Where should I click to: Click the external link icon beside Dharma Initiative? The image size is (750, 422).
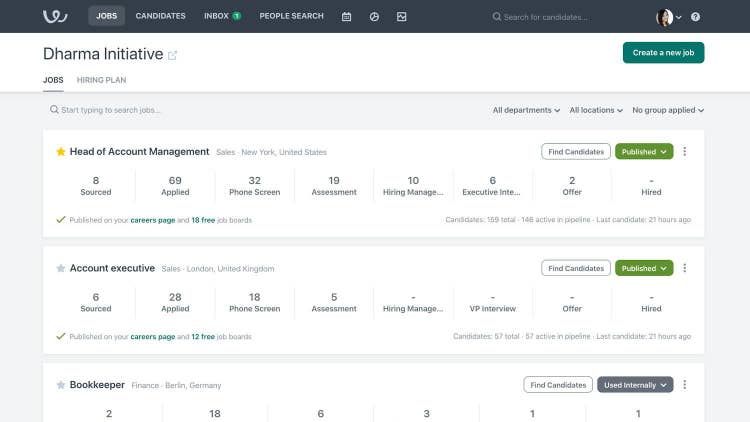pyautogui.click(x=172, y=56)
